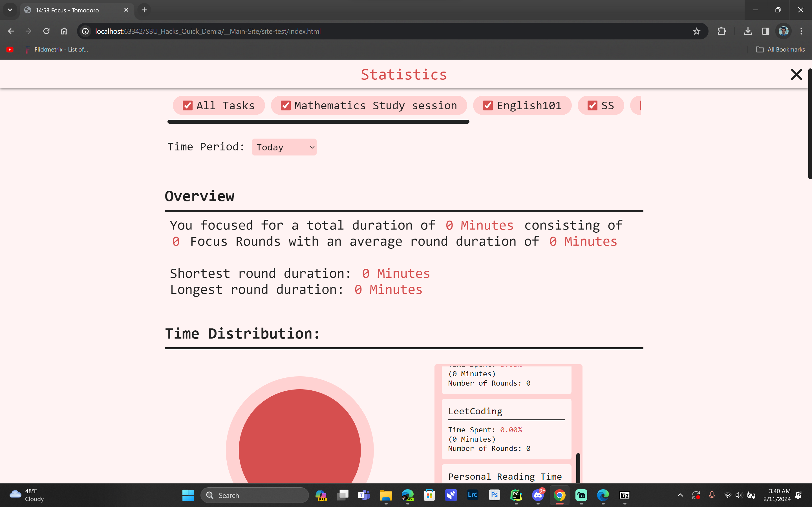Open Photoshop from the taskbar
812x507 pixels.
coord(494,495)
